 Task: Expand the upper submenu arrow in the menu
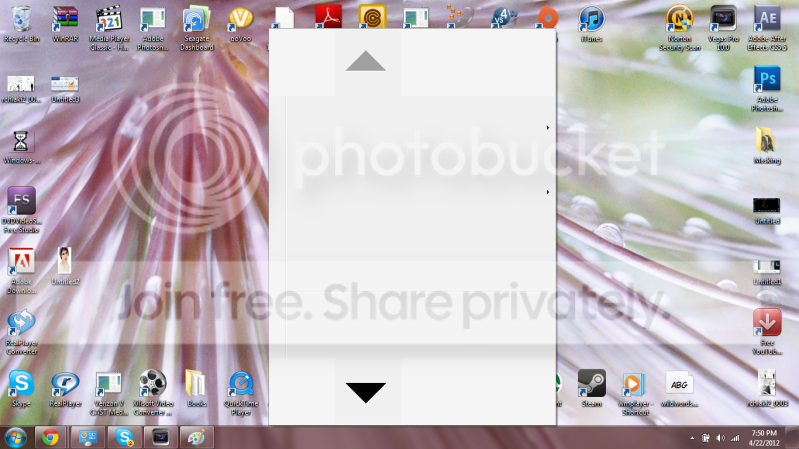(x=548, y=128)
